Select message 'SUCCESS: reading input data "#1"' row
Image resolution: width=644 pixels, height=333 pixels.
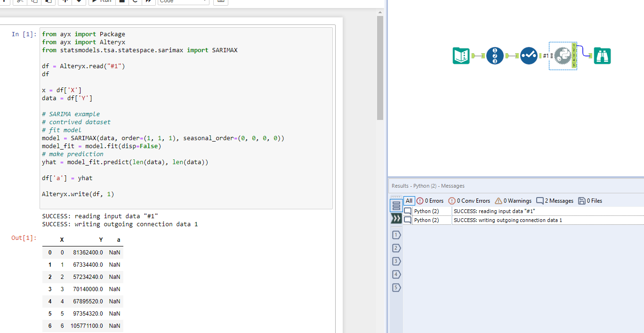pyautogui.click(x=523, y=211)
